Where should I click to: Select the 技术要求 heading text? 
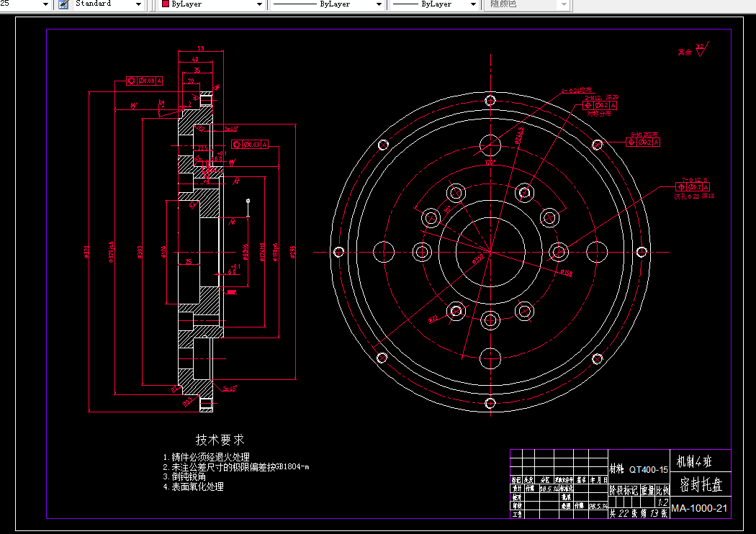pos(220,440)
